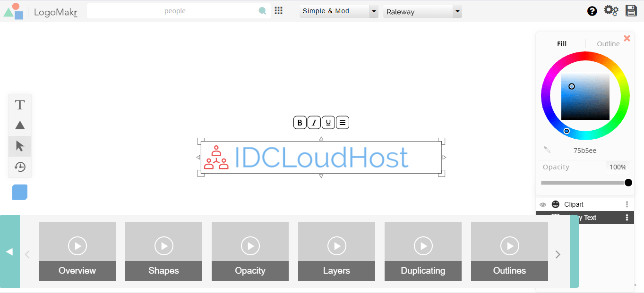Switch to the Outline tab
644x293 pixels.
tap(608, 44)
